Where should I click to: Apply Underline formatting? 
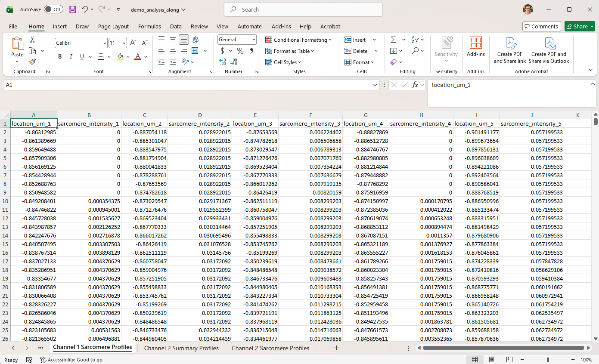pos(82,56)
